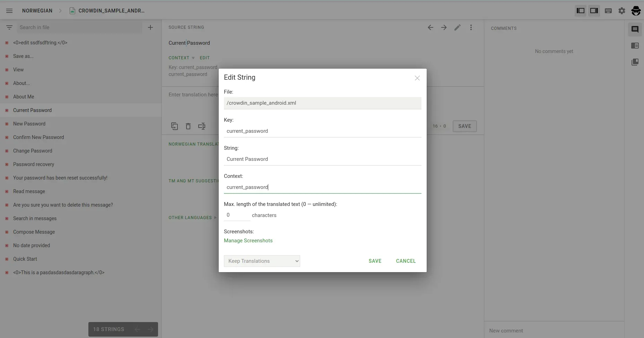Open the more options three-dot menu
Screen dimensions: 644x338
point(471,27)
